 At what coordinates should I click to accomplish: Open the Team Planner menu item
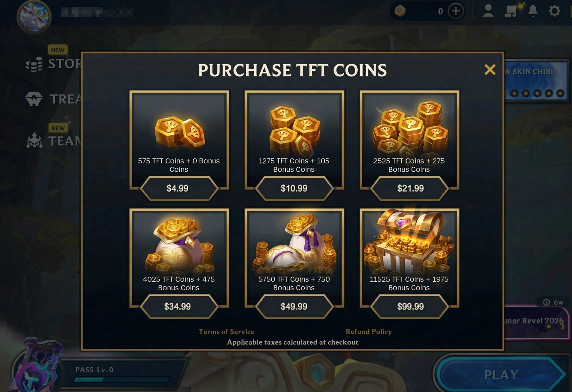54,141
